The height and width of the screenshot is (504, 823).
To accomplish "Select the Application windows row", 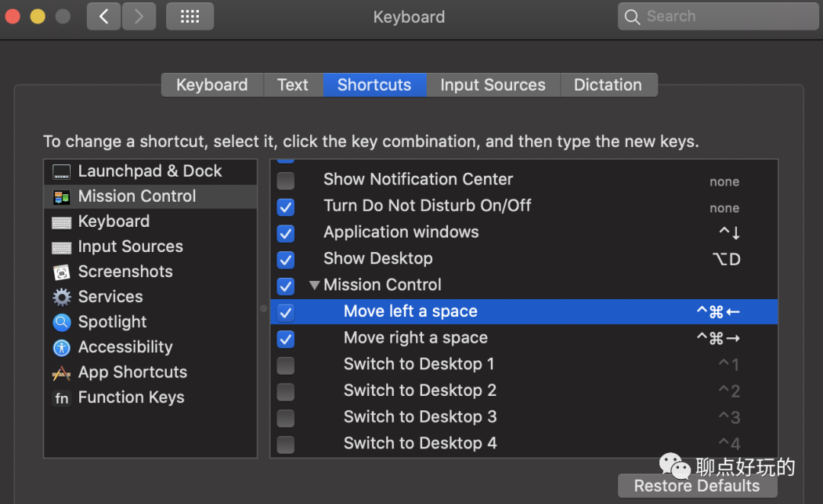I will point(524,232).
